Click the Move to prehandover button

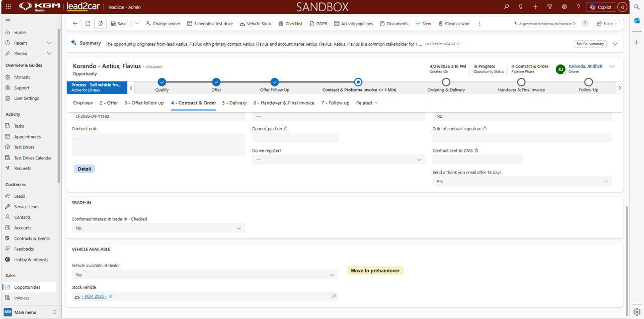(x=375, y=271)
